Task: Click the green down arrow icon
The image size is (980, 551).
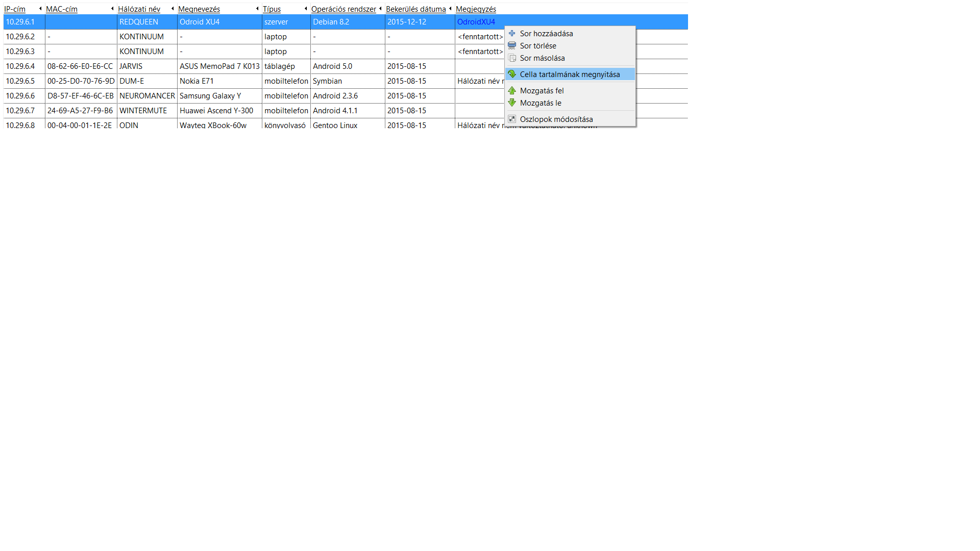Action: [x=512, y=103]
